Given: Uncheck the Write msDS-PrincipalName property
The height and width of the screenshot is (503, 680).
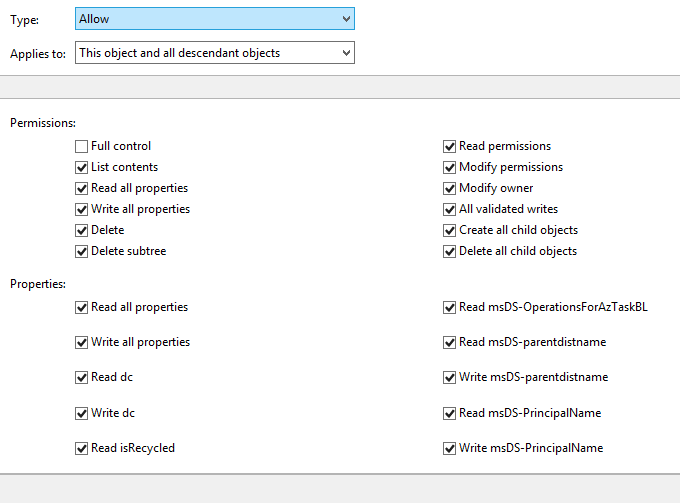Looking at the screenshot, I should click(450, 448).
